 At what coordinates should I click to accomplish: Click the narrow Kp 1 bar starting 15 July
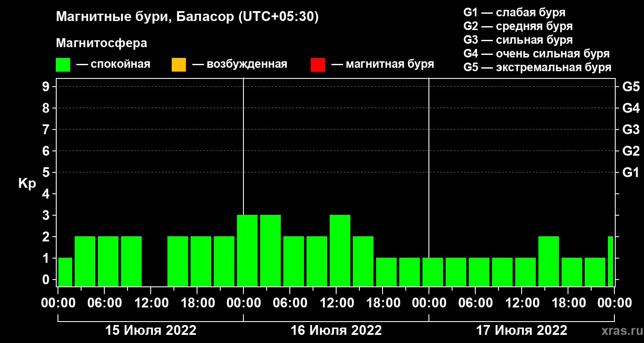(65, 272)
